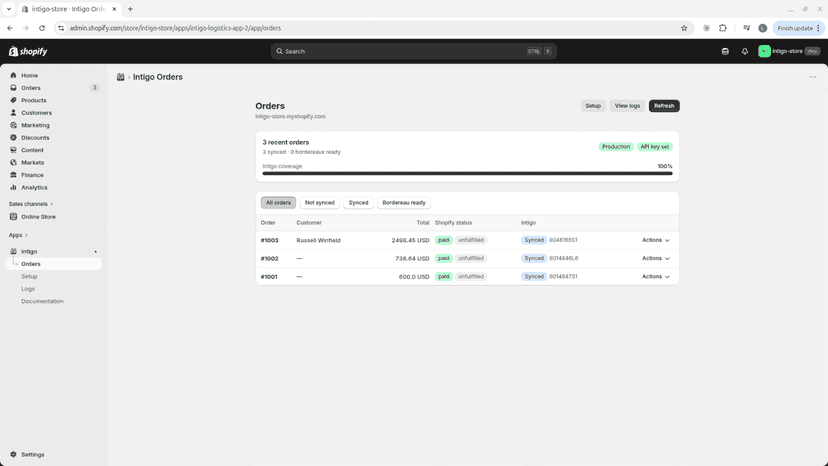Select the Synced filter tab
828x466 pixels.
pyautogui.click(x=358, y=203)
